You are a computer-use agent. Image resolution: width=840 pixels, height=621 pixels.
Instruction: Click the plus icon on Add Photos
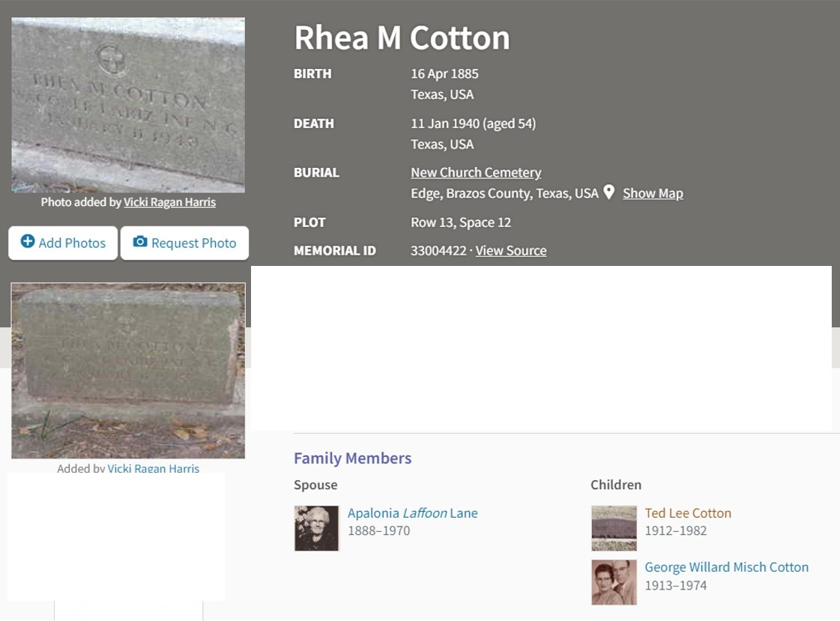27,241
